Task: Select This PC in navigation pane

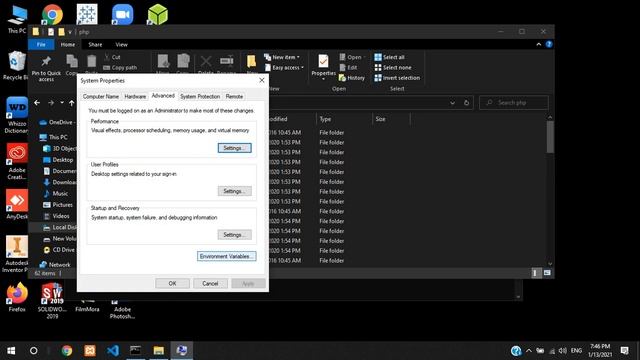Action: pyautogui.click(x=53, y=137)
